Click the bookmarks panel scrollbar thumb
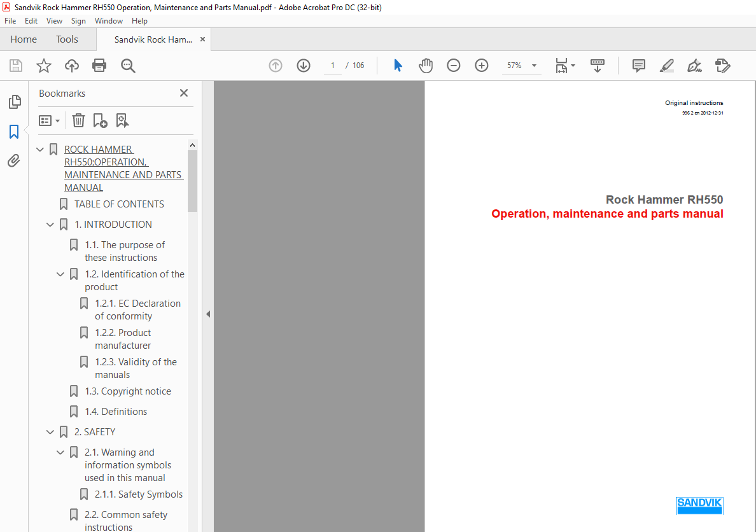The image size is (756, 532). (192, 181)
